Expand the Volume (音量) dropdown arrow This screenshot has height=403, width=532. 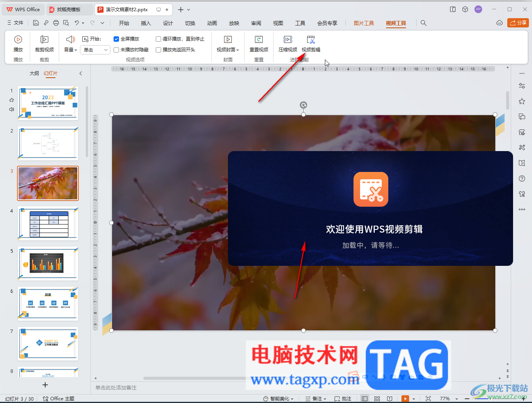pyautogui.click(x=76, y=50)
